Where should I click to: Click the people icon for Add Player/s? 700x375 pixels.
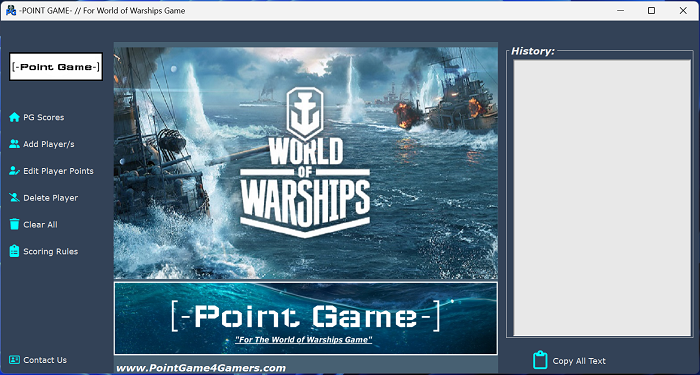(14, 144)
